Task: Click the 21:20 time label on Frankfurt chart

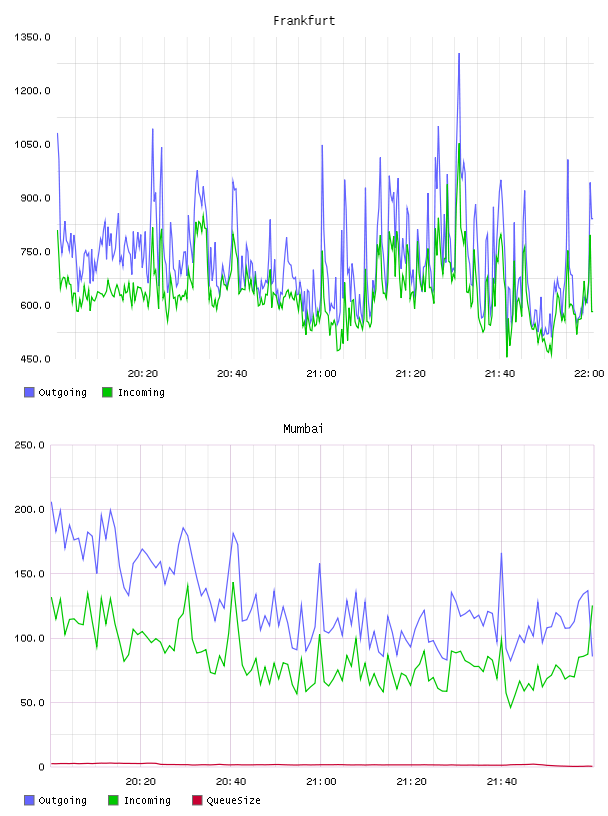Action: click(x=411, y=373)
